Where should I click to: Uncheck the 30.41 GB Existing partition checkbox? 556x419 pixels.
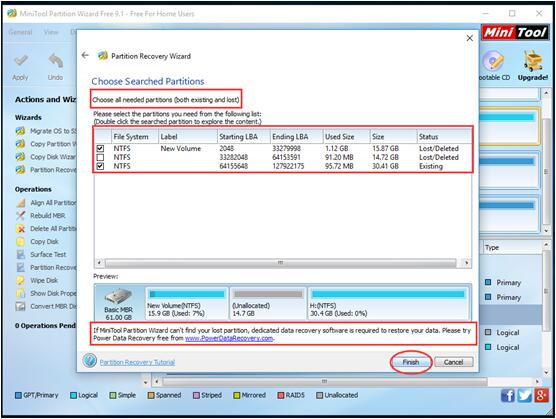point(100,166)
